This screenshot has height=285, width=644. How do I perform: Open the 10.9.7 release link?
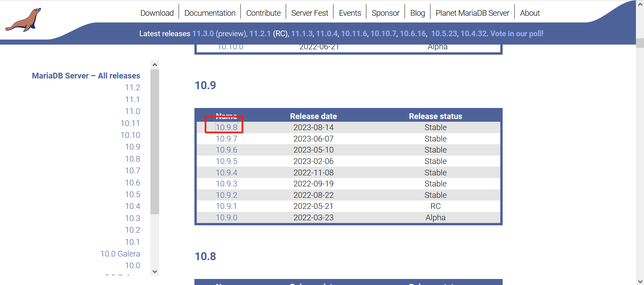click(x=227, y=139)
